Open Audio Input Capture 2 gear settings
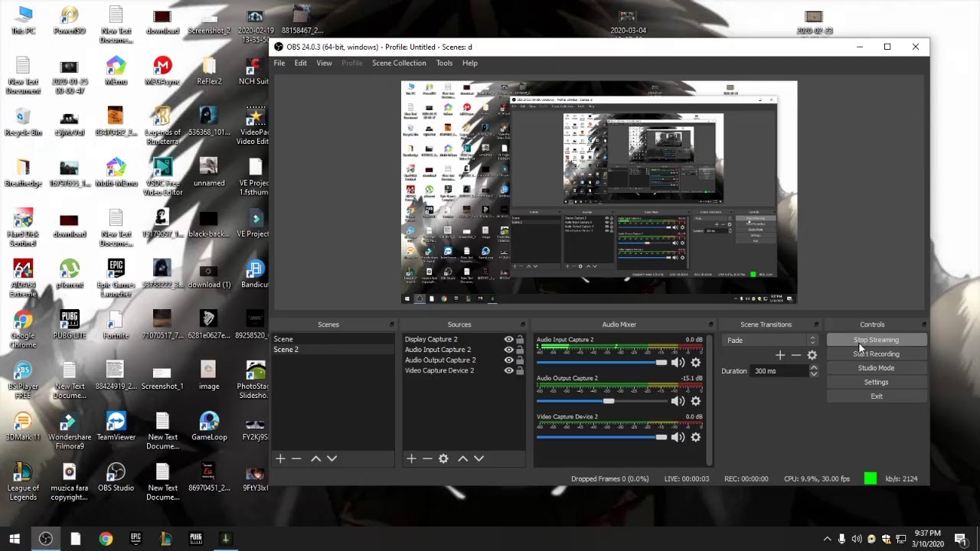The width and height of the screenshot is (980, 551). (695, 363)
